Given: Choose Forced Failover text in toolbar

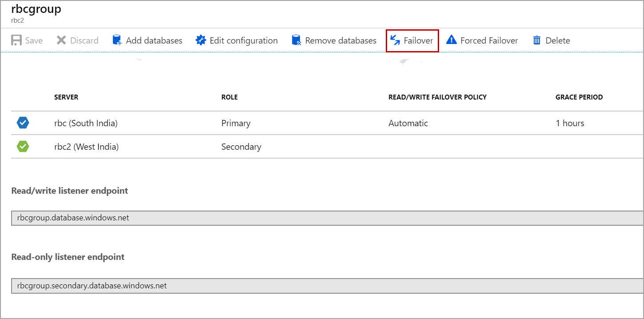Looking at the screenshot, I should (x=489, y=40).
